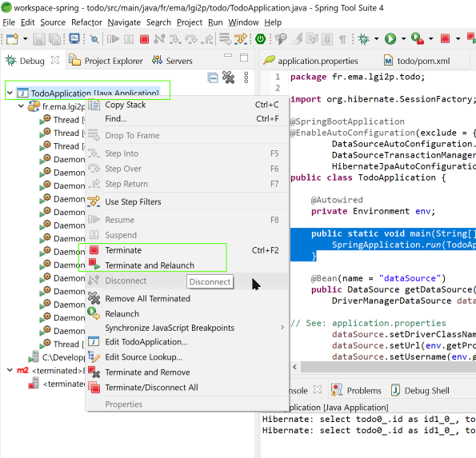
Task: Toggle Use Step Filters in context menu
Action: point(187,201)
